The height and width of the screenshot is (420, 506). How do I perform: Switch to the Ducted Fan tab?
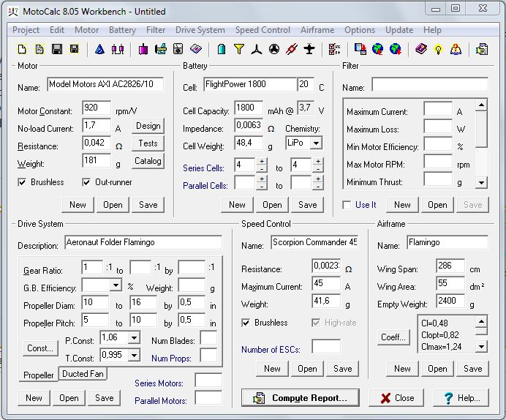coord(83,374)
